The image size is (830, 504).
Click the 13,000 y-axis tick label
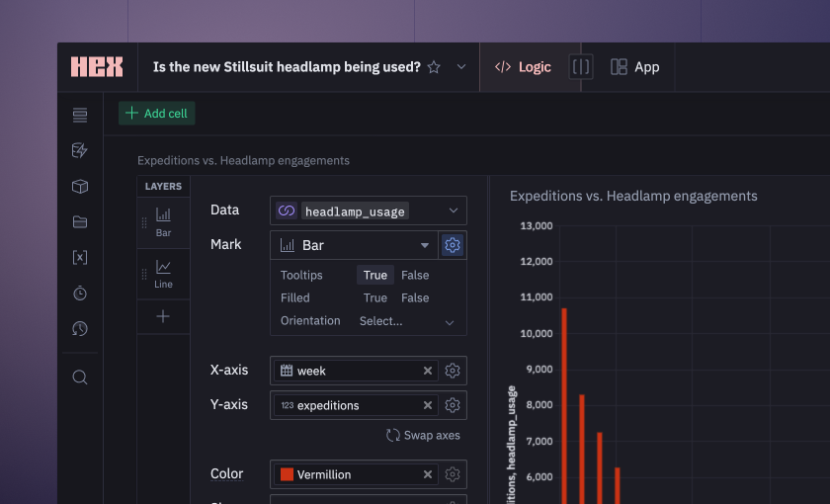[537, 226]
